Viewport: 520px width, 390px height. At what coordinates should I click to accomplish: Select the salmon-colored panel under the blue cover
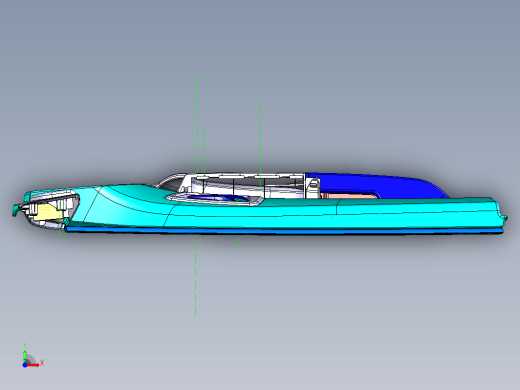click(348, 195)
